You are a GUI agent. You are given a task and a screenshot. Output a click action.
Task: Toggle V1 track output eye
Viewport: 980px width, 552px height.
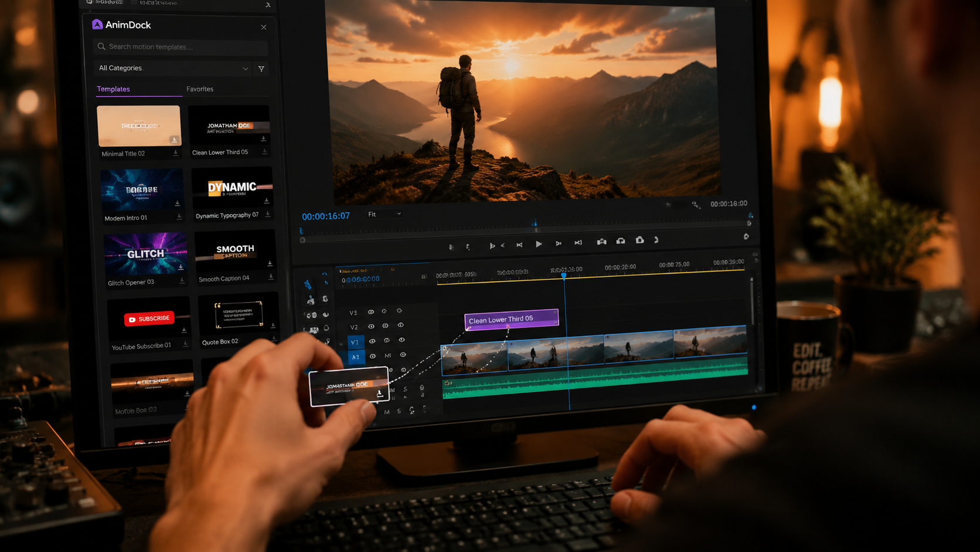(x=372, y=341)
